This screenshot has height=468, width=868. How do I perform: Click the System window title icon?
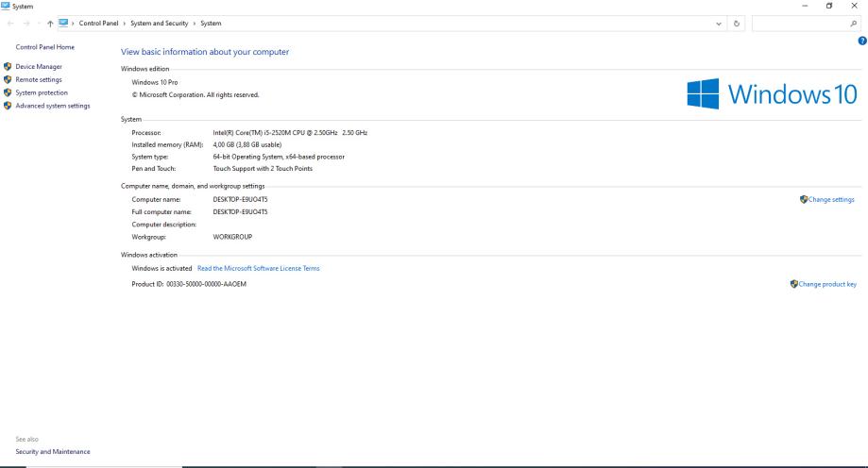tap(6, 6)
